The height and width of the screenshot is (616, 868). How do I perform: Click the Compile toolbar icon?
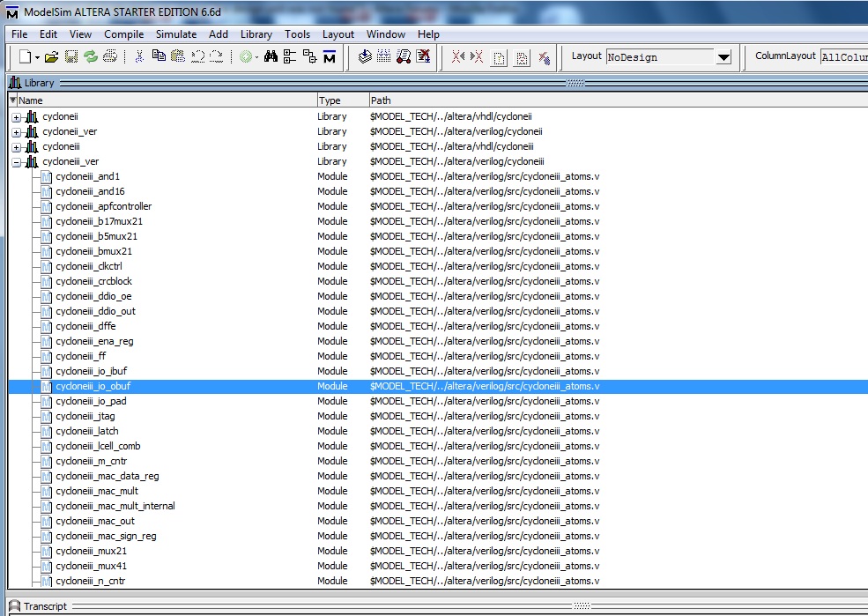(x=365, y=56)
